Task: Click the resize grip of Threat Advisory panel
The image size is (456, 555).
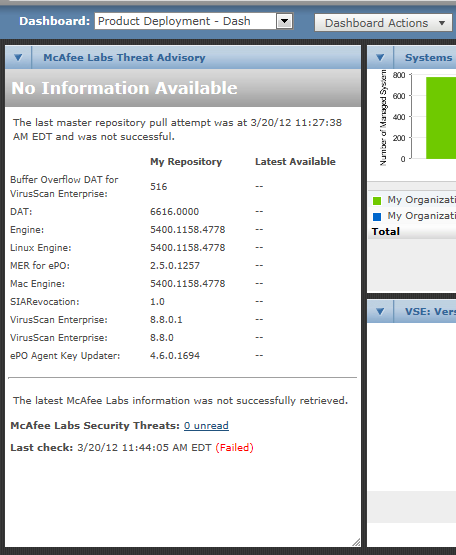Action: [x=356, y=542]
